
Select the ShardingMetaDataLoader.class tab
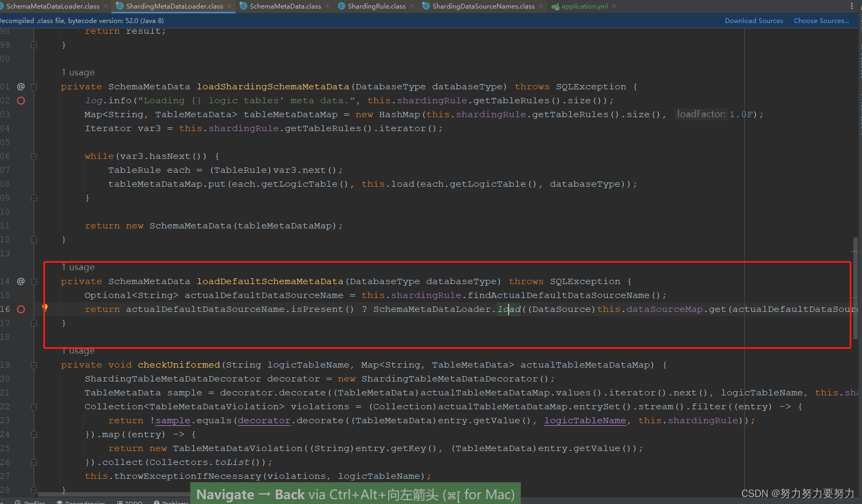(x=175, y=6)
